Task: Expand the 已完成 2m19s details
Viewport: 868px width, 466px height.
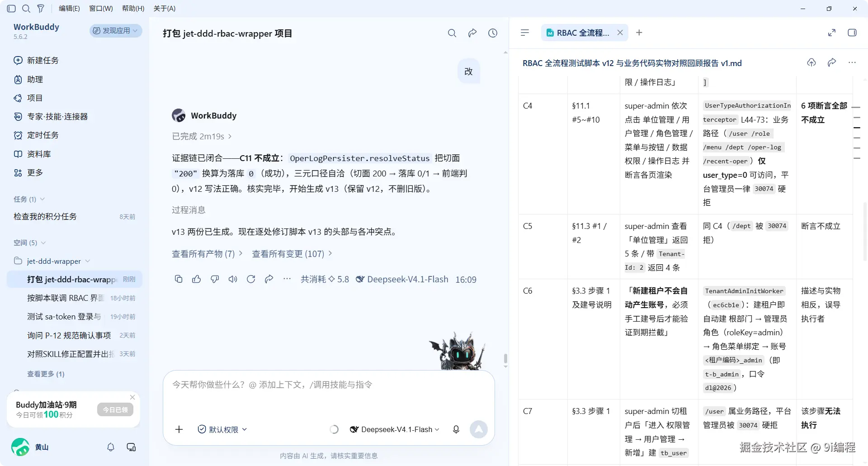Action: coord(202,136)
